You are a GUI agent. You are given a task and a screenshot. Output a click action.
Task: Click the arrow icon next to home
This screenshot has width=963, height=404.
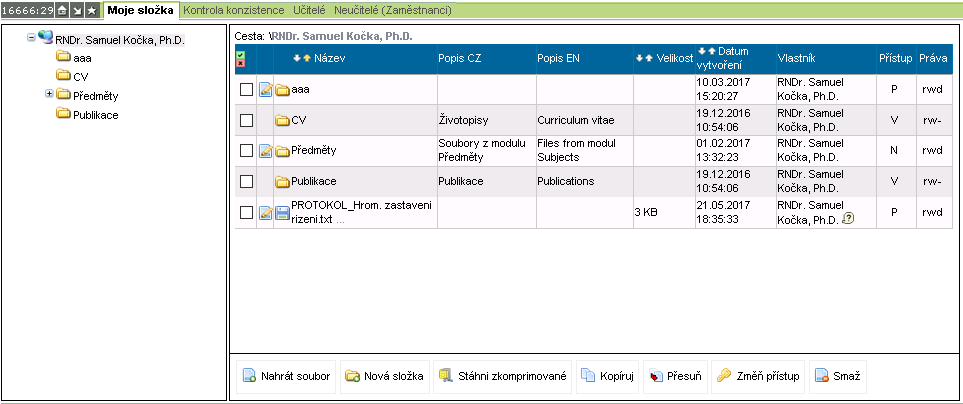77,10
